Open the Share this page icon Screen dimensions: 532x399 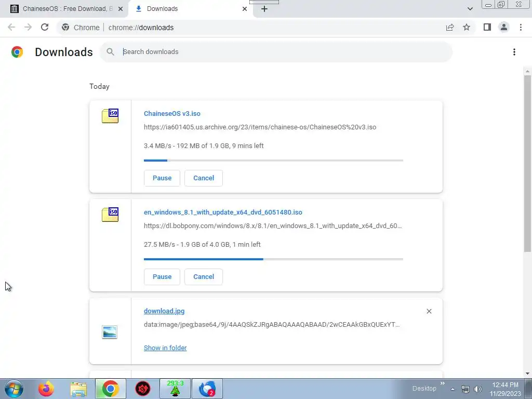pyautogui.click(x=450, y=28)
